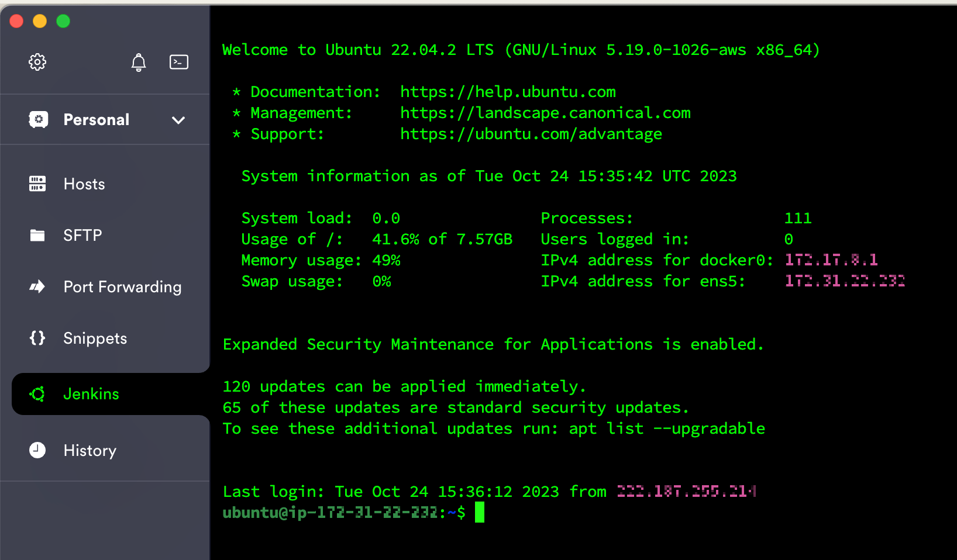Switch to the Jenkins terminal tab
The image size is (957, 560).
pyautogui.click(x=111, y=394)
